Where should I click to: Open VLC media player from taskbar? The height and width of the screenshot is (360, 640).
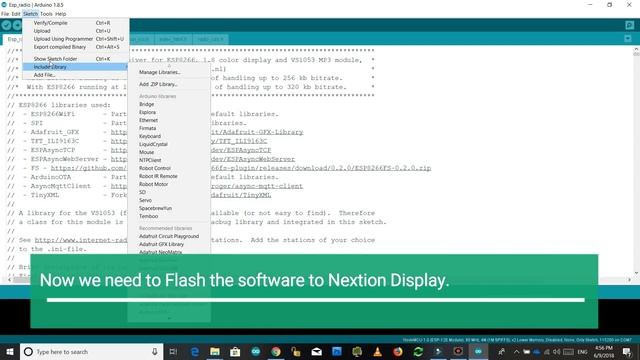pos(378,351)
